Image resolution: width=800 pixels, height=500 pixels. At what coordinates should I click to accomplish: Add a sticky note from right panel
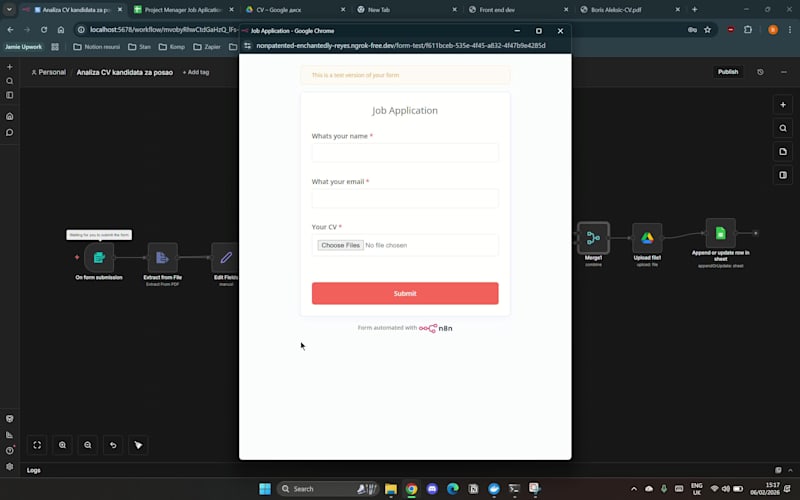(x=783, y=152)
